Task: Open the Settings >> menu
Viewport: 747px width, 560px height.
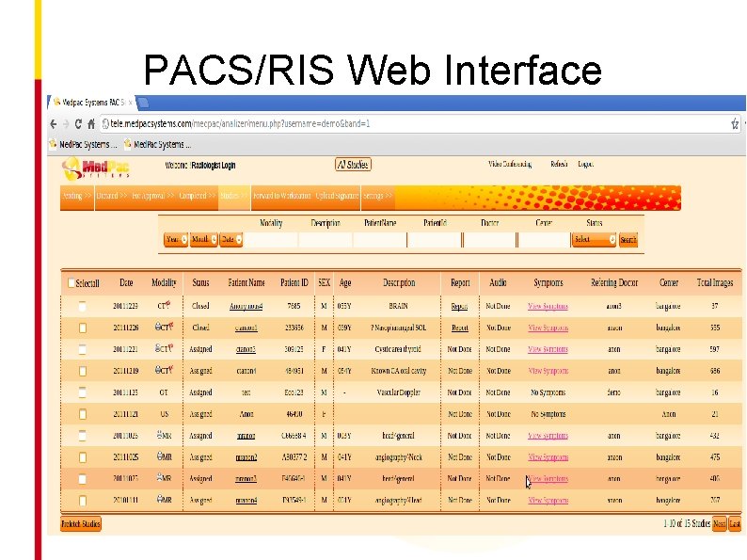Action: pos(377,196)
